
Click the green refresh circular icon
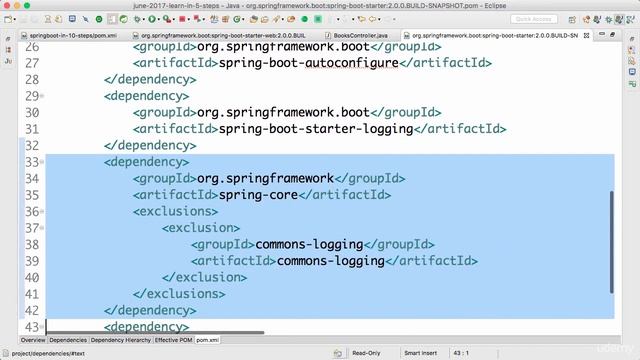(123, 19)
